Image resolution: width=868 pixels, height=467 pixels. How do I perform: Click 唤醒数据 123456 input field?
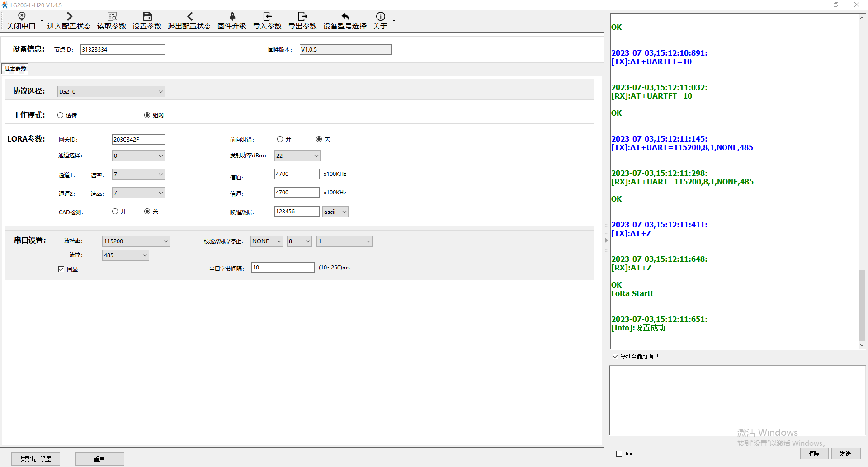coord(297,212)
